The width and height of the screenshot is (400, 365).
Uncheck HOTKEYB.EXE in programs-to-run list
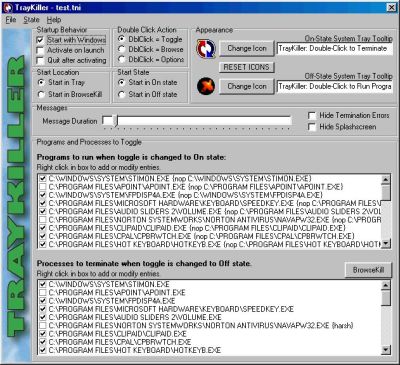43,244
